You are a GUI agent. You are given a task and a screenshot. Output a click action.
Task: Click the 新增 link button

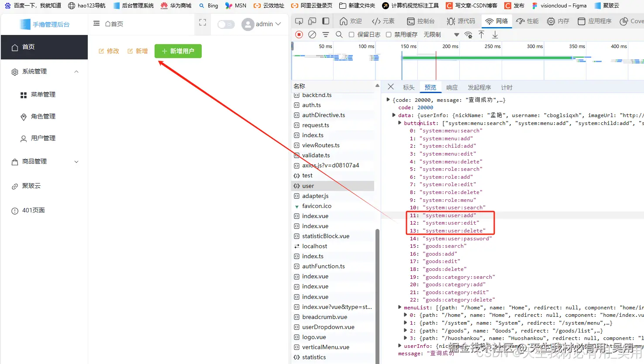pyautogui.click(x=138, y=51)
